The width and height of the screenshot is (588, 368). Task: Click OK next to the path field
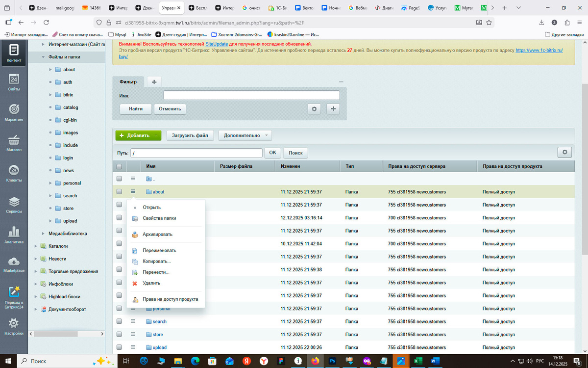pyautogui.click(x=272, y=153)
